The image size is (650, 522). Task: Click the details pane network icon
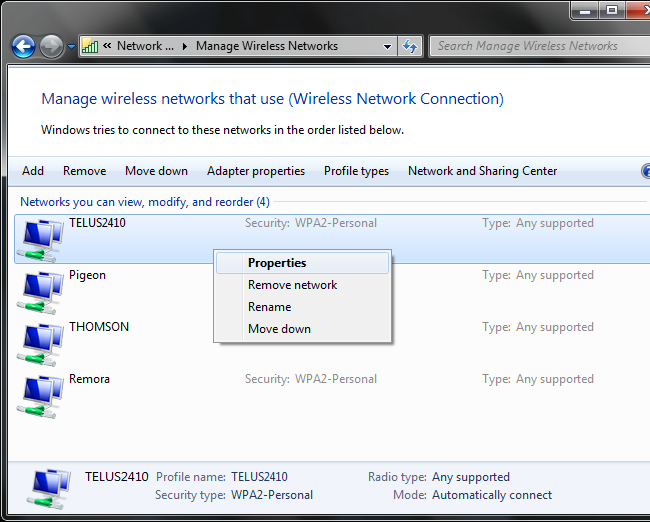[49, 489]
